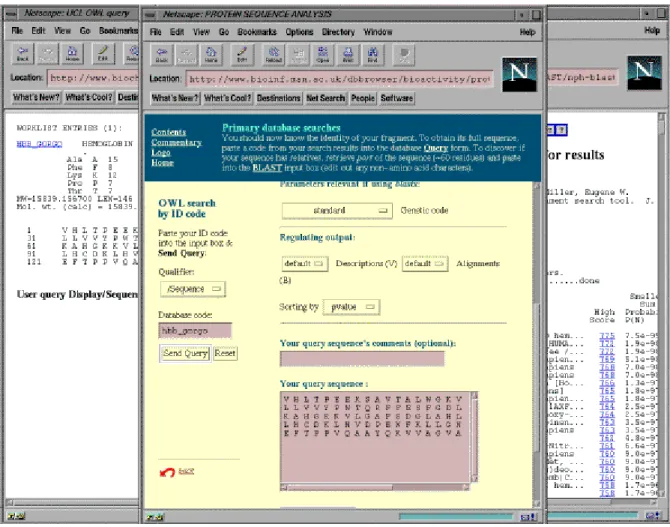Click the Edit pencil icon in UCL OWL query window
Screen dimensions: 670x527
tap(103, 54)
